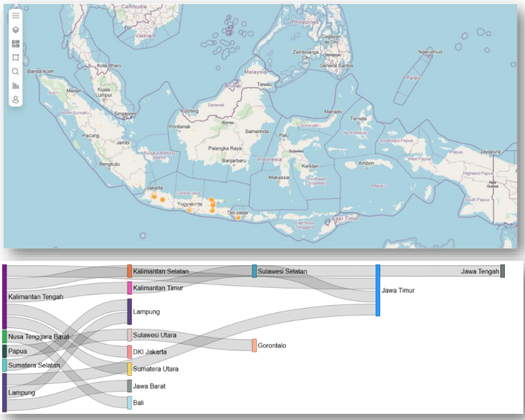Click the orange marker near Yogyakarta

190,210
